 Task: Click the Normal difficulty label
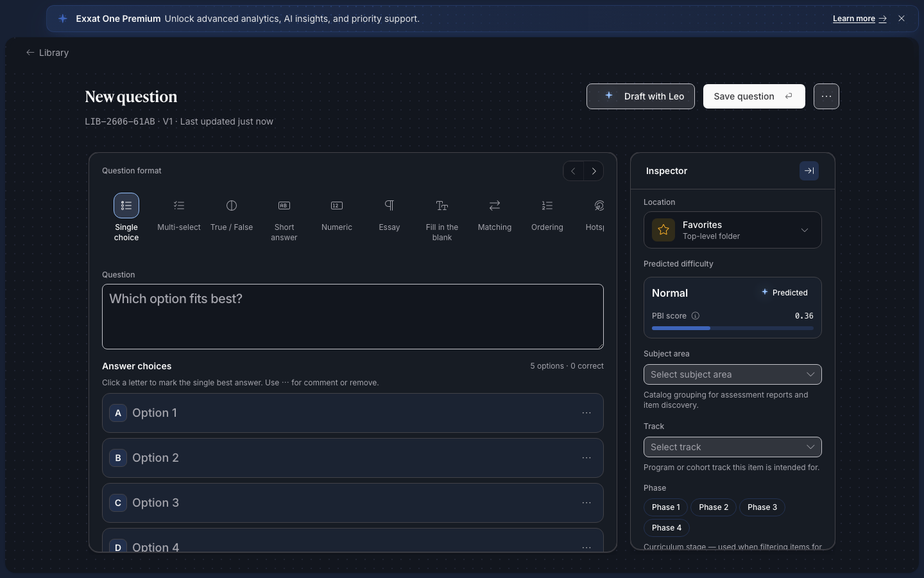(x=670, y=293)
